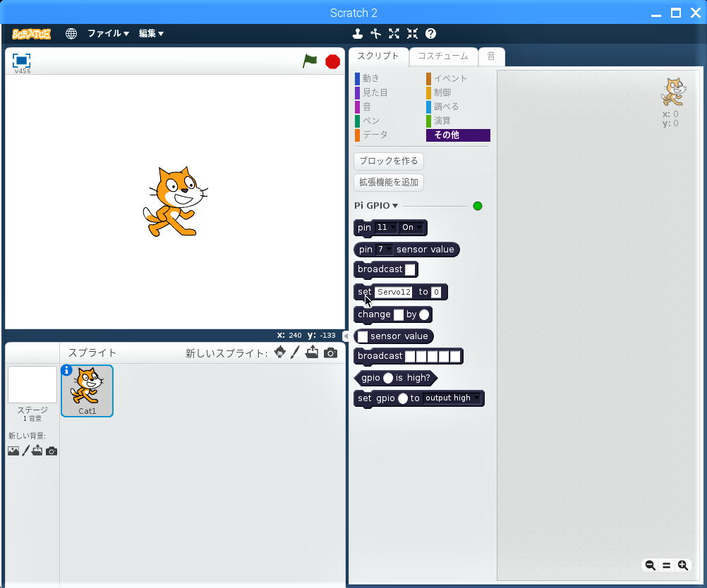
Task: Click the Scratch logo
Action: tap(31, 34)
